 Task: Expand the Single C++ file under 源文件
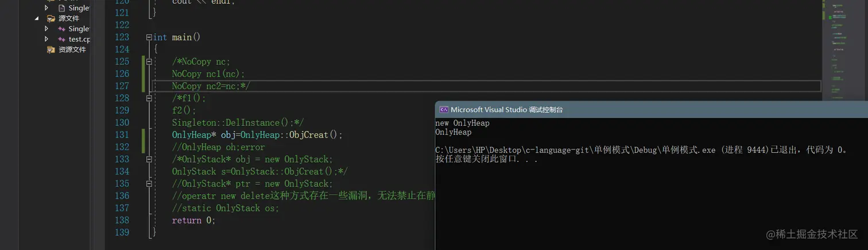pyautogui.click(x=46, y=29)
